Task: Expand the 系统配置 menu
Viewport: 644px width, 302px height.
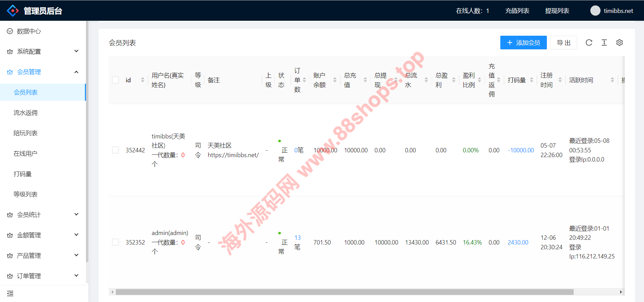Action: (x=43, y=51)
